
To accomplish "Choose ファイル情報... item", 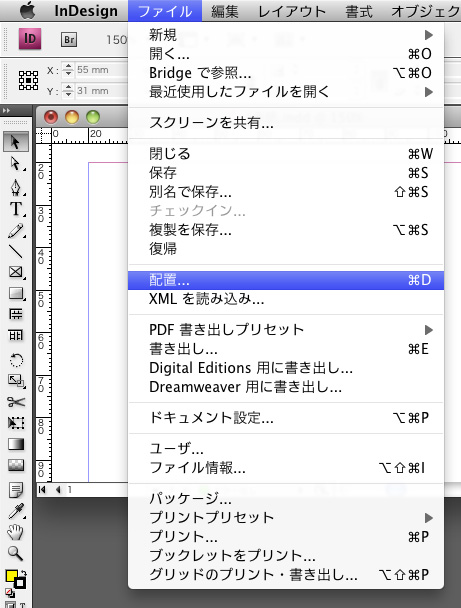I will 286,468.
